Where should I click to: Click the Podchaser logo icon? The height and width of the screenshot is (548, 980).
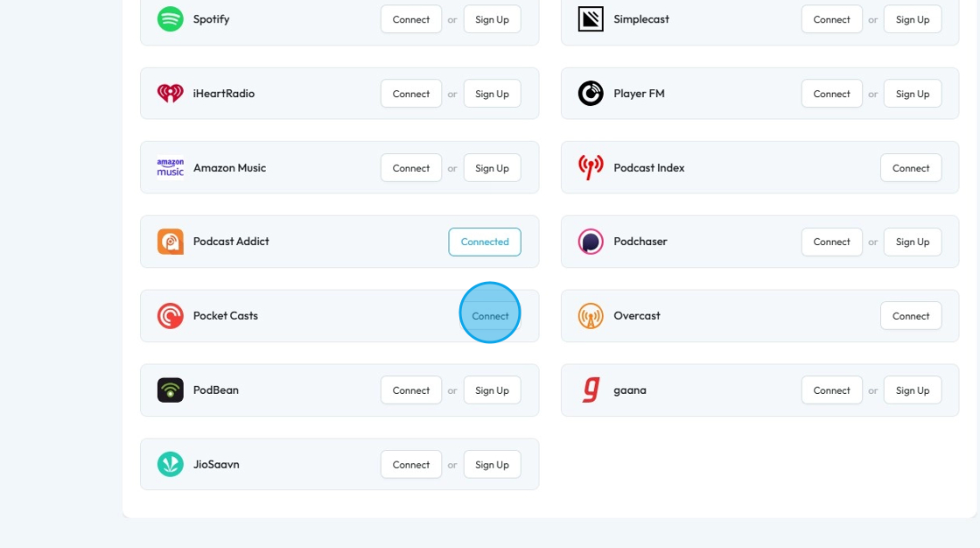591,242
